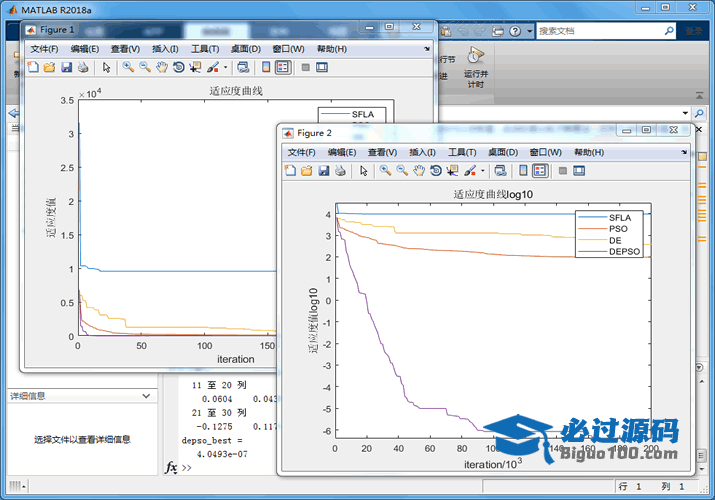Screen dimensions: 715x500
Task: Open brush color dropdown arrow in Figure 2
Action: coord(482,171)
